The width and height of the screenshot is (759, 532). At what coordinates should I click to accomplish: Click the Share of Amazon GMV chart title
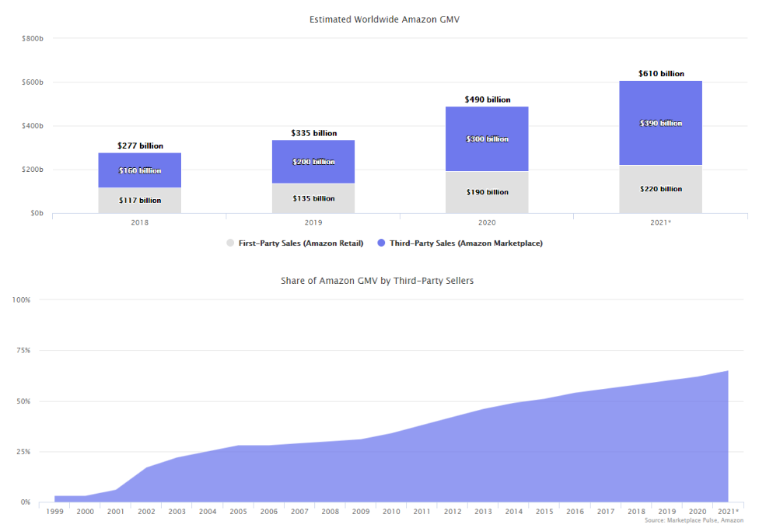pos(377,281)
